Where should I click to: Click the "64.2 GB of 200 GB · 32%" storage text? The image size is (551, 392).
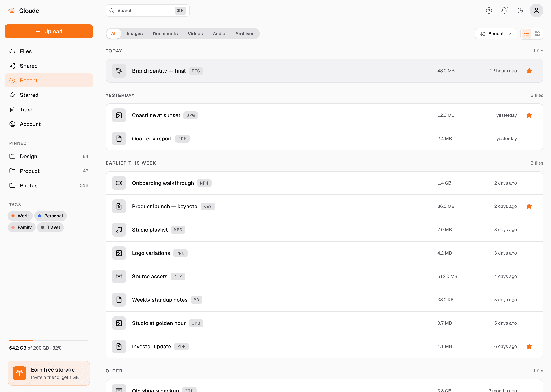click(x=35, y=348)
